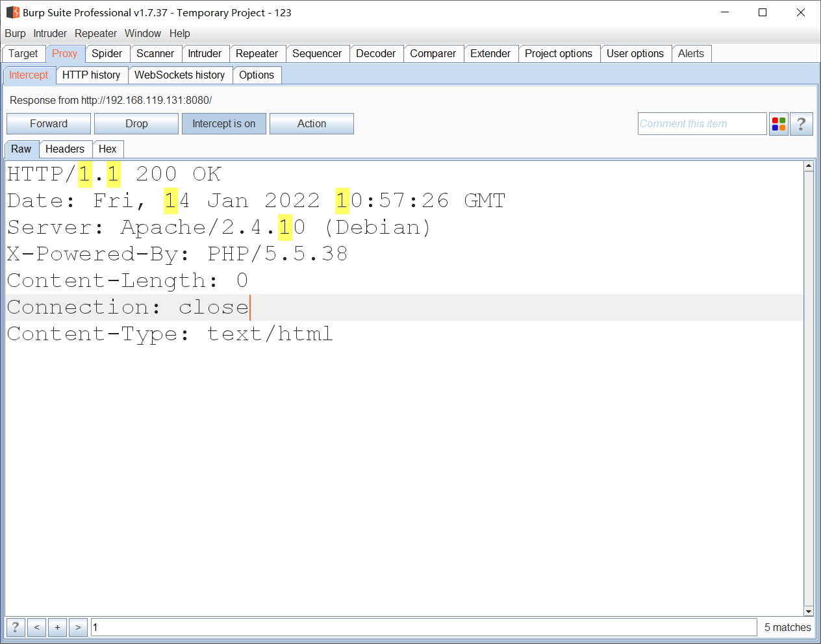Screen dimensions: 821x644
Task: Click the plus search options button
Action: coord(57,627)
